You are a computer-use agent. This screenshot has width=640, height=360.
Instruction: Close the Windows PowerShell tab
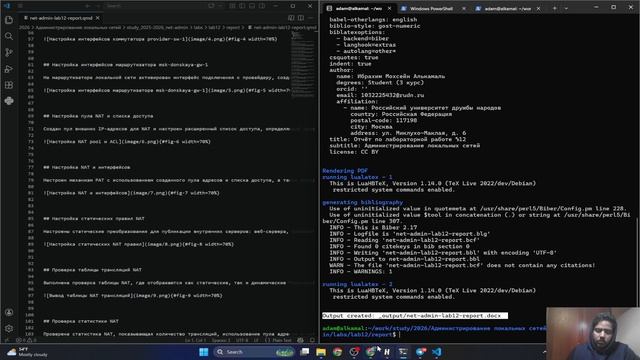[x=464, y=8]
